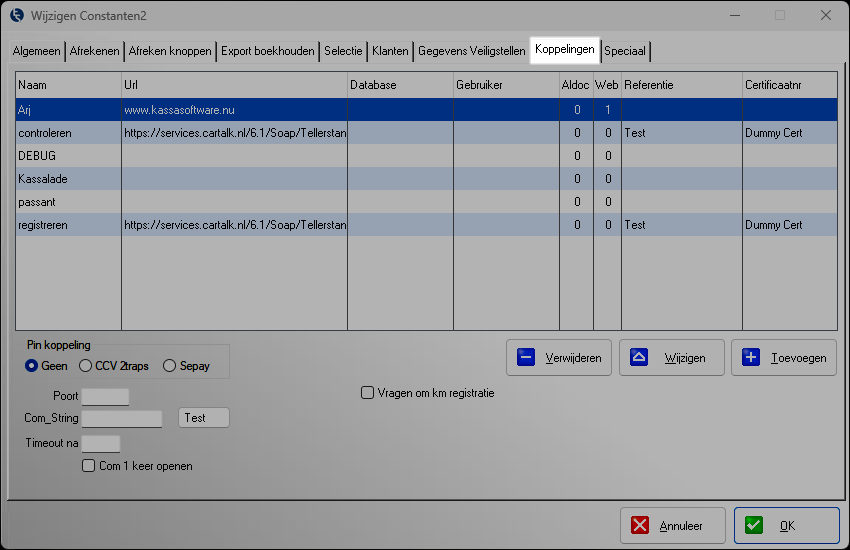Viewport: 850px width, 550px height.
Task: Enable Vragen om km registratie
Action: [x=367, y=393]
